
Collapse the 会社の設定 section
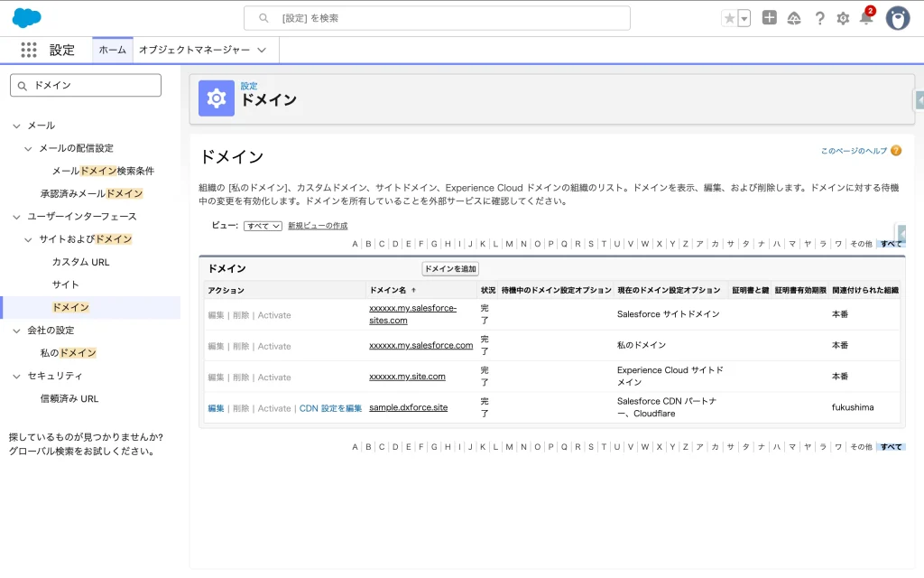16,331
